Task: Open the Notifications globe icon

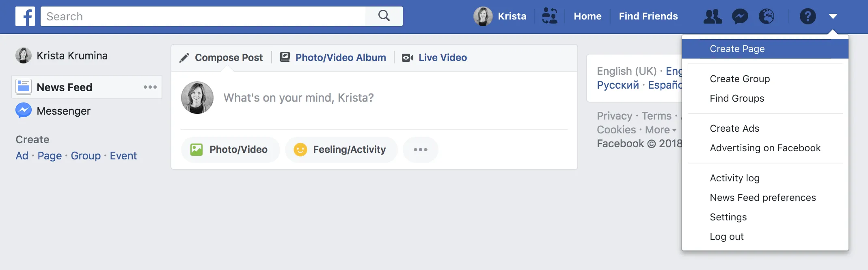Action: 767,16
